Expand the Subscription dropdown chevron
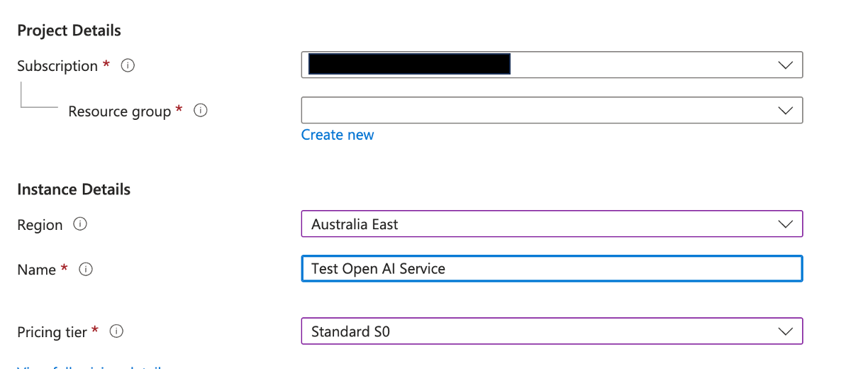868x369 pixels. tap(785, 65)
